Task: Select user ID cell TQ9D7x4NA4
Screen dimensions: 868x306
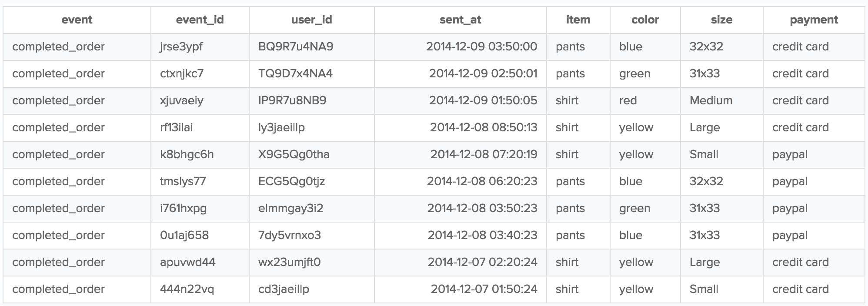Action: [295, 74]
